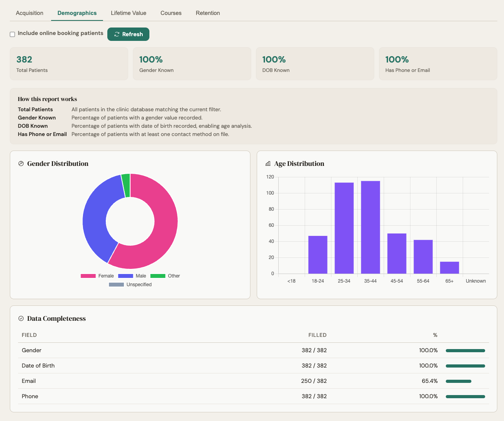Viewport: 504px width, 421px height.
Task: Click the Total Patients stat card showing 382
Action: pyautogui.click(x=69, y=64)
